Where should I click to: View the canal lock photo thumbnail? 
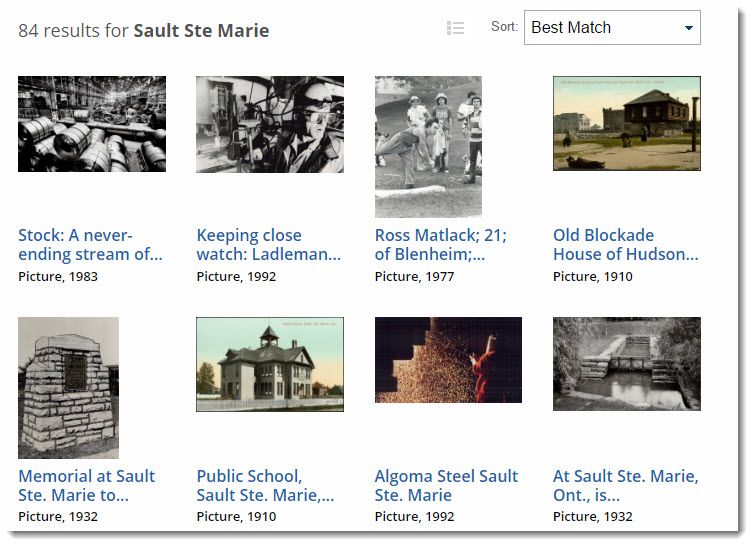(626, 364)
